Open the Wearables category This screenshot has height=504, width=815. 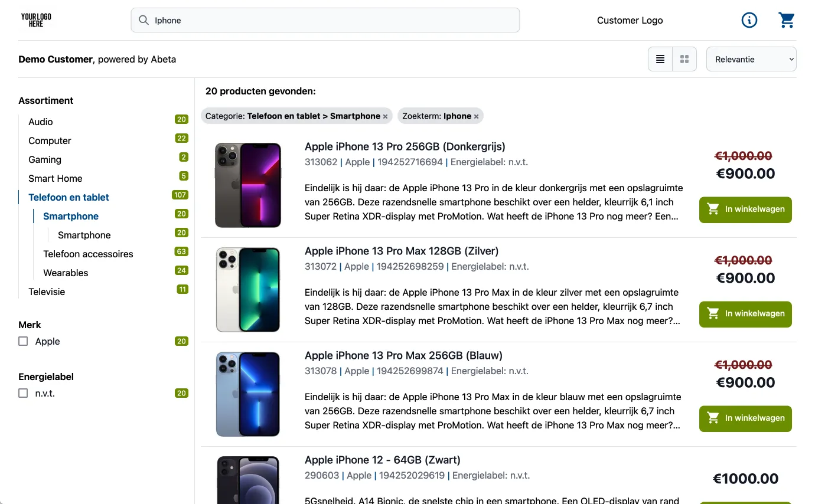point(66,273)
